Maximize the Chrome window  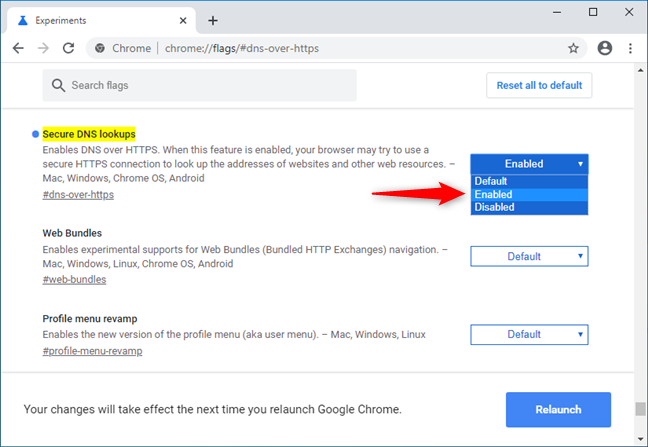593,12
